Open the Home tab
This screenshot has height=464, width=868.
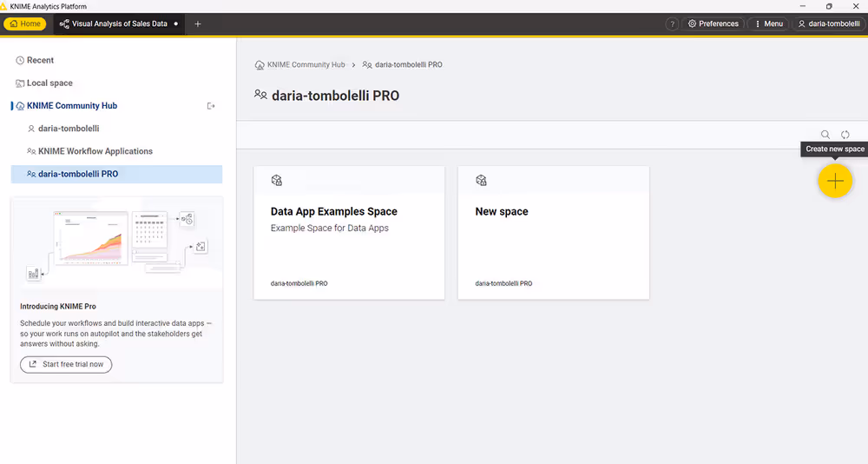point(25,24)
